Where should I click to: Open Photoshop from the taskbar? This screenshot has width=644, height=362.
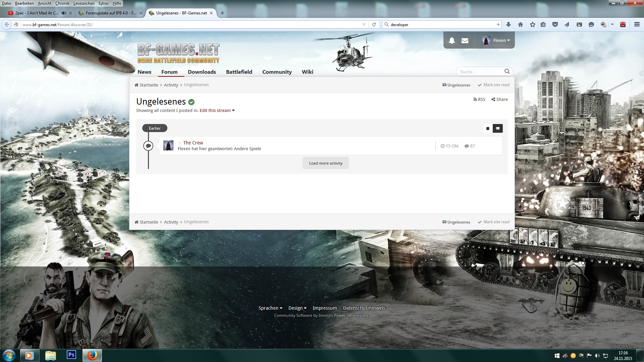pyautogui.click(x=71, y=355)
